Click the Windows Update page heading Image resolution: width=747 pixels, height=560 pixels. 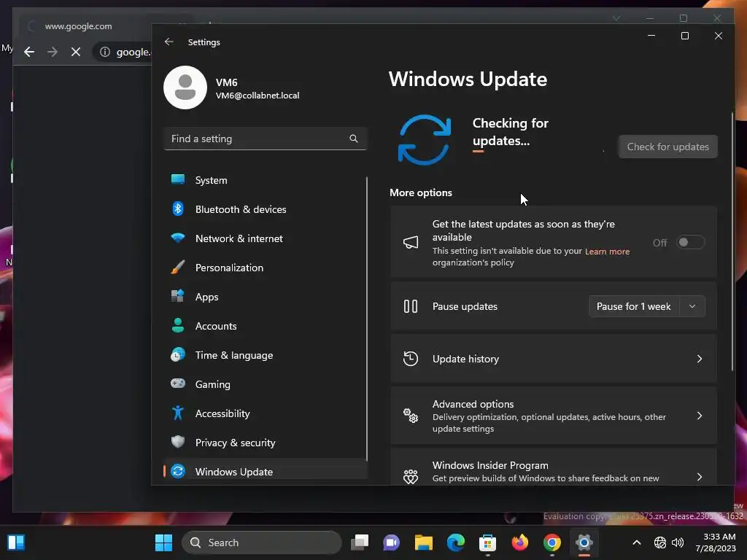[468, 79]
